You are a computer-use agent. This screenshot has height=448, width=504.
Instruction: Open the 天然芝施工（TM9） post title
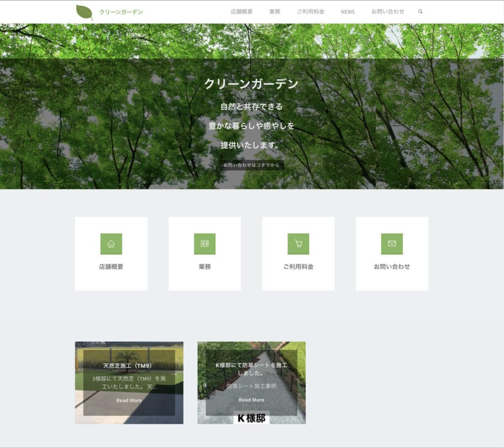point(127,366)
